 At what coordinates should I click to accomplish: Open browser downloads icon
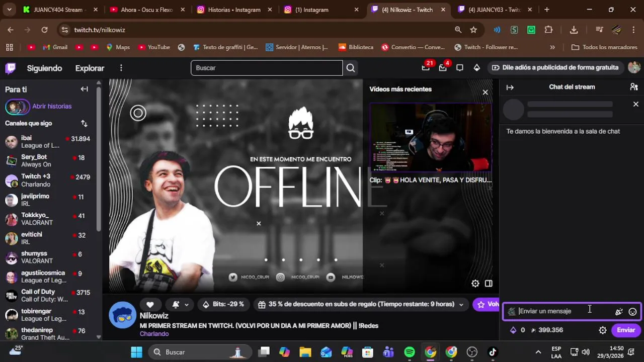point(574,30)
